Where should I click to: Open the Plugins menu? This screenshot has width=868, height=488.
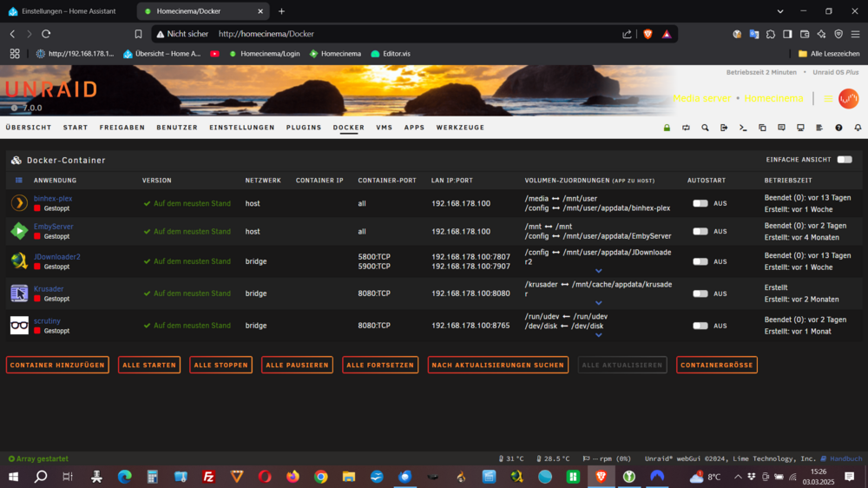coord(304,128)
